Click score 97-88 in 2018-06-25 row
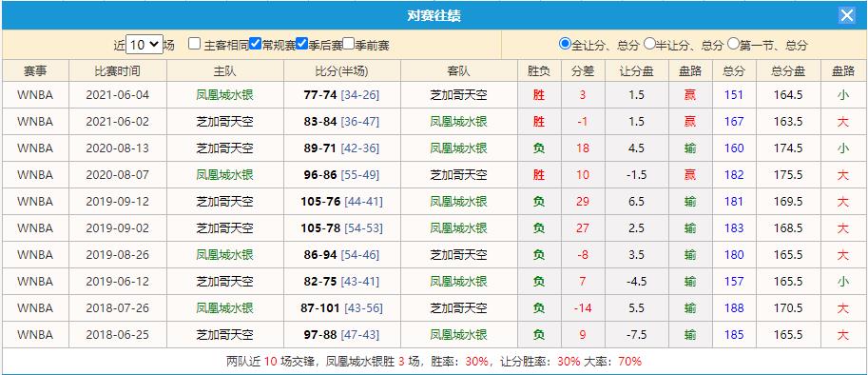Viewport: 868px width, 375px height. pos(320,335)
